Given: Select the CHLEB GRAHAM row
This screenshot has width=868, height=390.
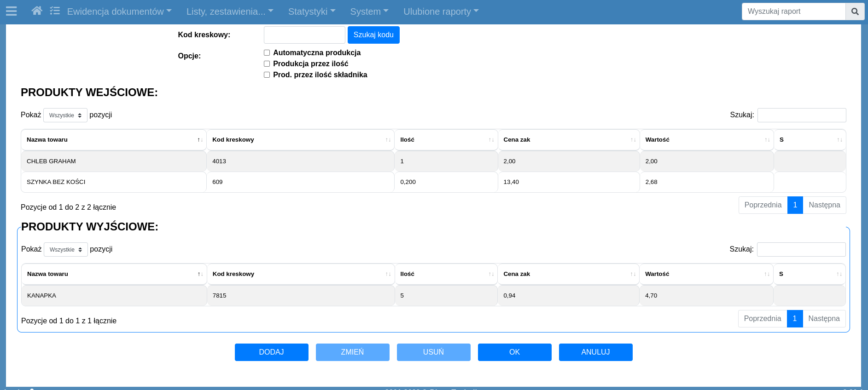Looking at the screenshot, I should (x=433, y=161).
